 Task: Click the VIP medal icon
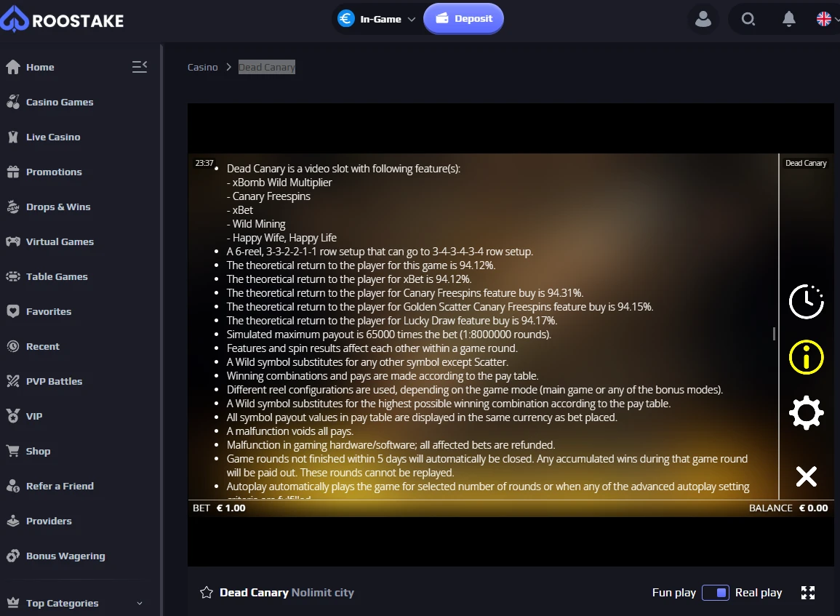point(13,416)
